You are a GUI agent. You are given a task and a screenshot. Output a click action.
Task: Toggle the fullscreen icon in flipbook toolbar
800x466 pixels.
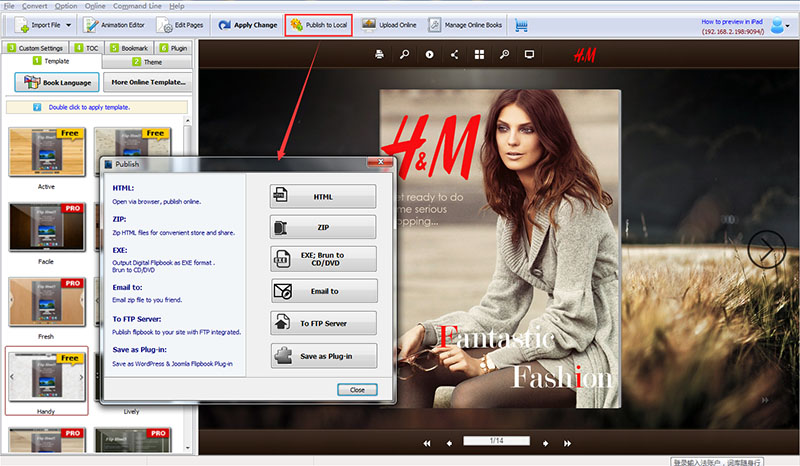point(529,54)
